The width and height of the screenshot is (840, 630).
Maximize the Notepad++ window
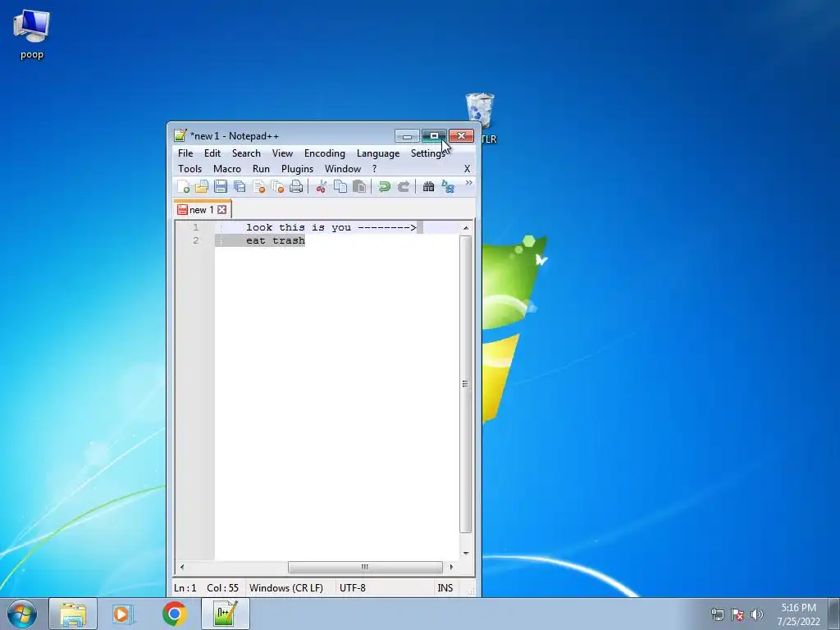[434, 136]
